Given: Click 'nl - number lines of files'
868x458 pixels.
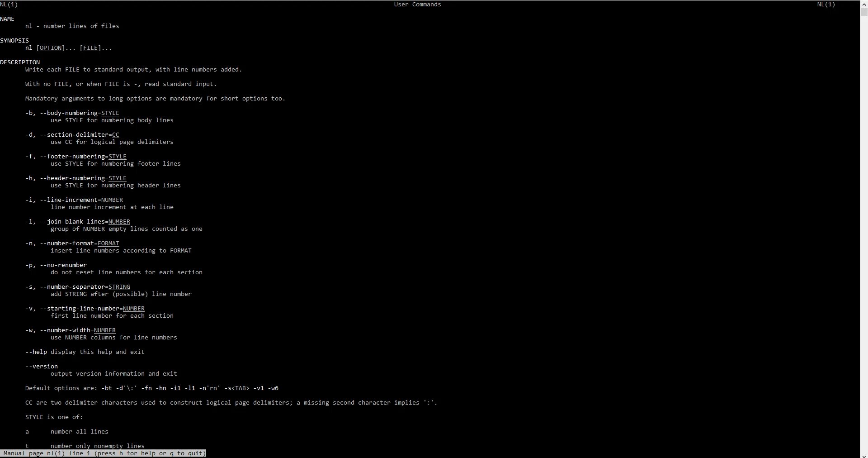Looking at the screenshot, I should point(72,26).
